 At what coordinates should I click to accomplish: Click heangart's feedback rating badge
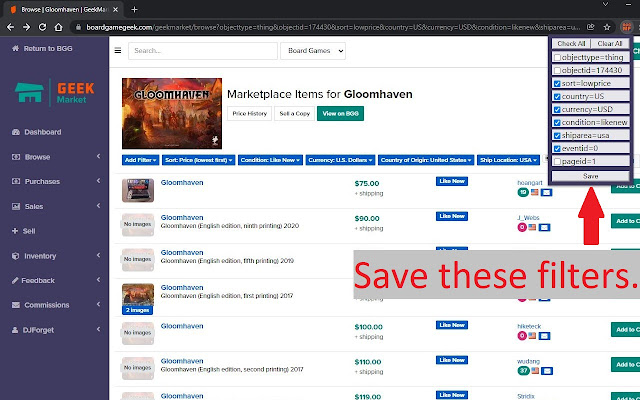point(523,192)
